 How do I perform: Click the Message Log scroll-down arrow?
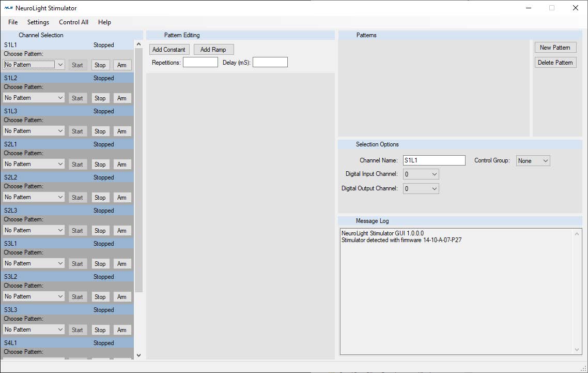(577, 350)
